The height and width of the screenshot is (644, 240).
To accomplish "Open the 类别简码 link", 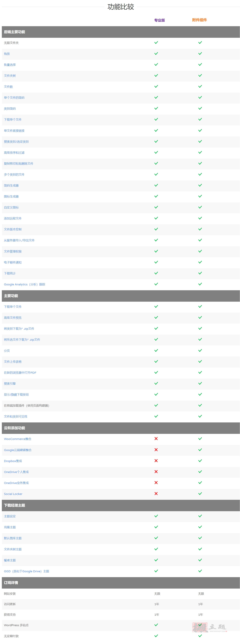I will [x=10, y=109].
